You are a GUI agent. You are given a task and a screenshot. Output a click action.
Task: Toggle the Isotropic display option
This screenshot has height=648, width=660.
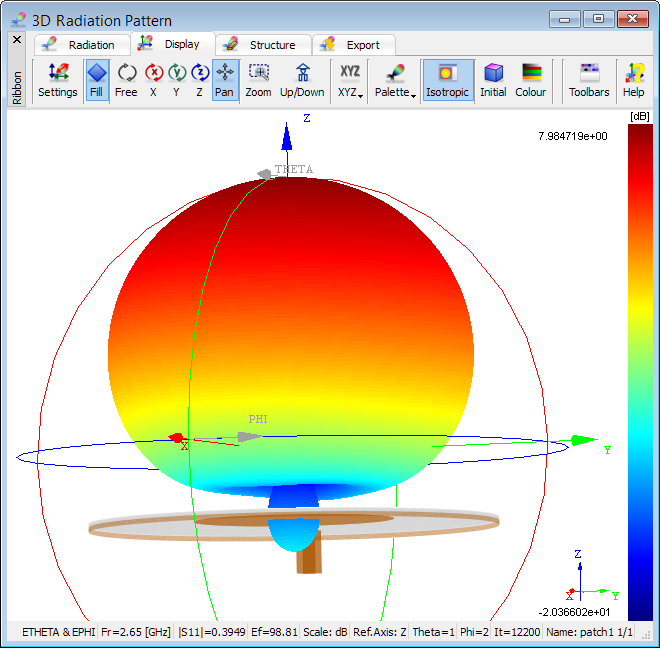pos(447,80)
